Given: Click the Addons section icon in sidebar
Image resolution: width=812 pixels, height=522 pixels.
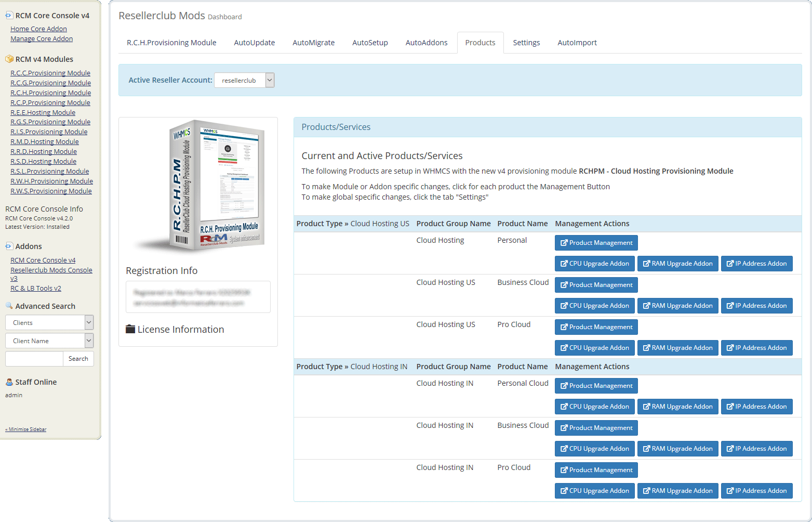Looking at the screenshot, I should 9,246.
